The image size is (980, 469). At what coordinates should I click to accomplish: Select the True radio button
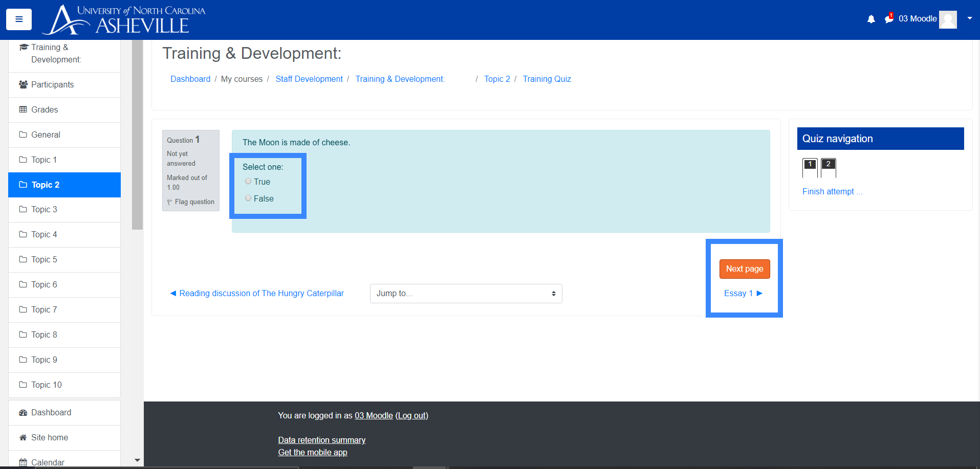(248, 182)
